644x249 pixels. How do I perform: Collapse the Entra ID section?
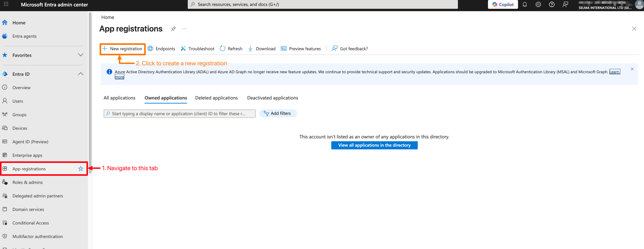pyautogui.click(x=80, y=74)
